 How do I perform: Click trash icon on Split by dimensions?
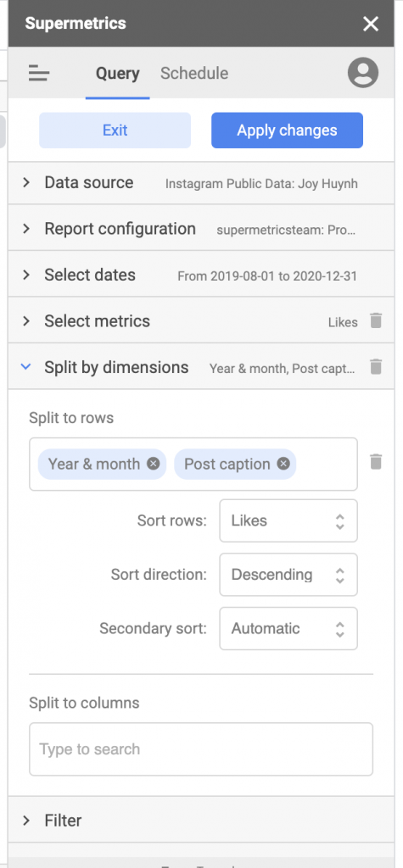coord(376,366)
